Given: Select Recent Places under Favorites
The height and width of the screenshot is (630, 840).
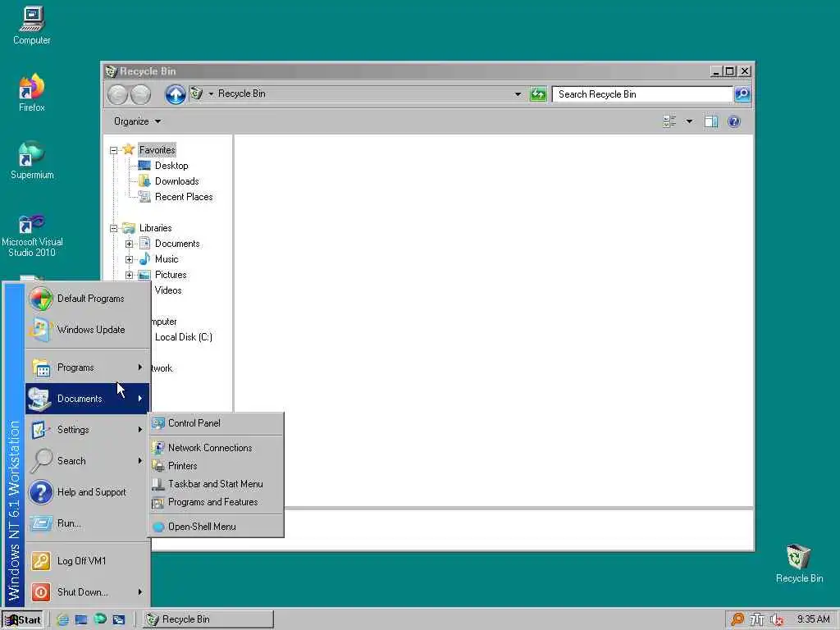Looking at the screenshot, I should pos(184,197).
